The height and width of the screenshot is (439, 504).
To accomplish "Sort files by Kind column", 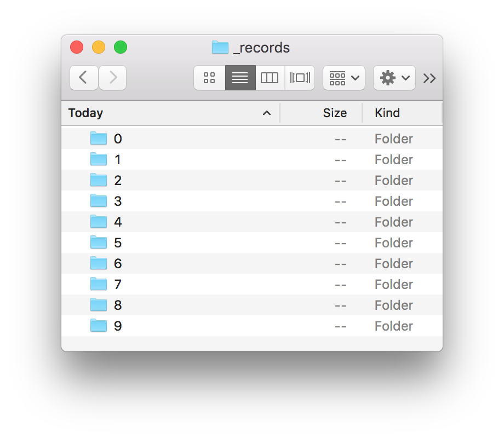I will click(x=387, y=113).
